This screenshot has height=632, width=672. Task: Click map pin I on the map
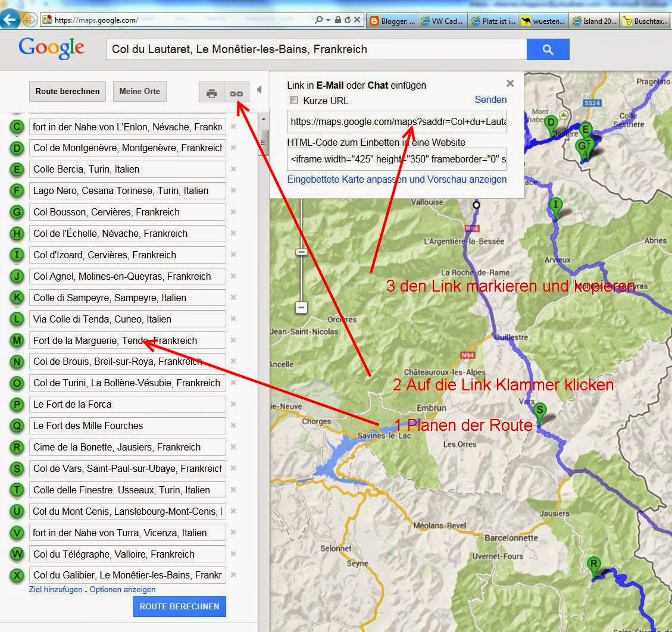(555, 207)
